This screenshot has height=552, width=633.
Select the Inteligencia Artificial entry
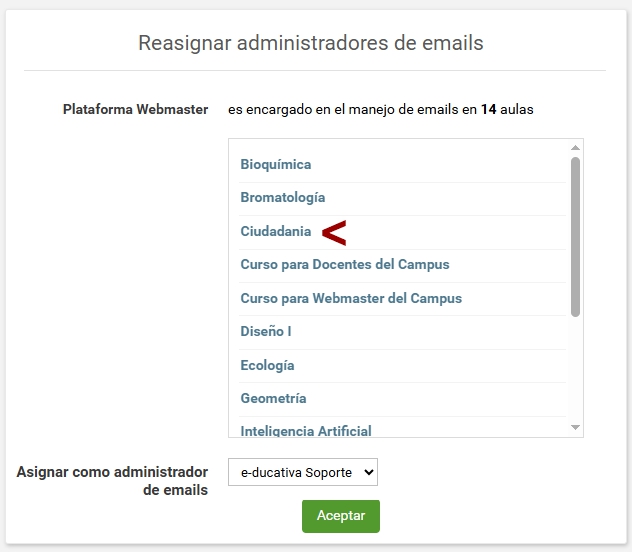(306, 430)
